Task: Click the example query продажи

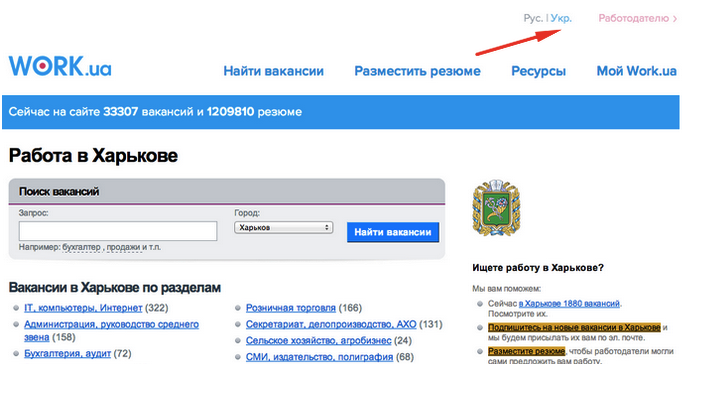Action: (x=124, y=247)
